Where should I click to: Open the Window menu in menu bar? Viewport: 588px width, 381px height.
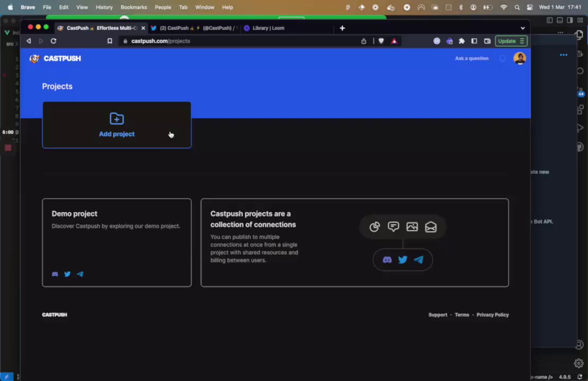(204, 7)
